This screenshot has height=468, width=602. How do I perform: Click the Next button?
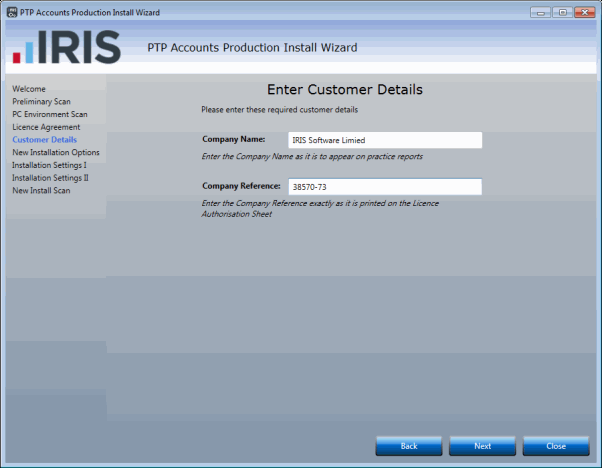click(482, 446)
